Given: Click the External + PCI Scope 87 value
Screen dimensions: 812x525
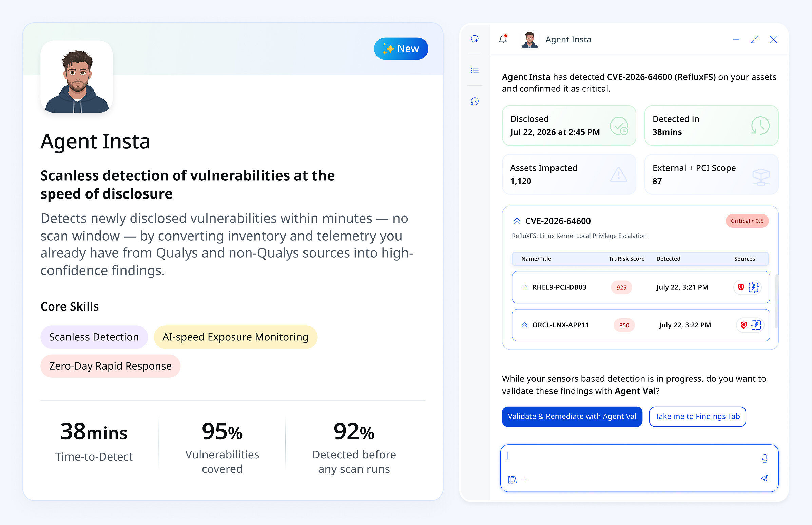Looking at the screenshot, I should pyautogui.click(x=657, y=181).
